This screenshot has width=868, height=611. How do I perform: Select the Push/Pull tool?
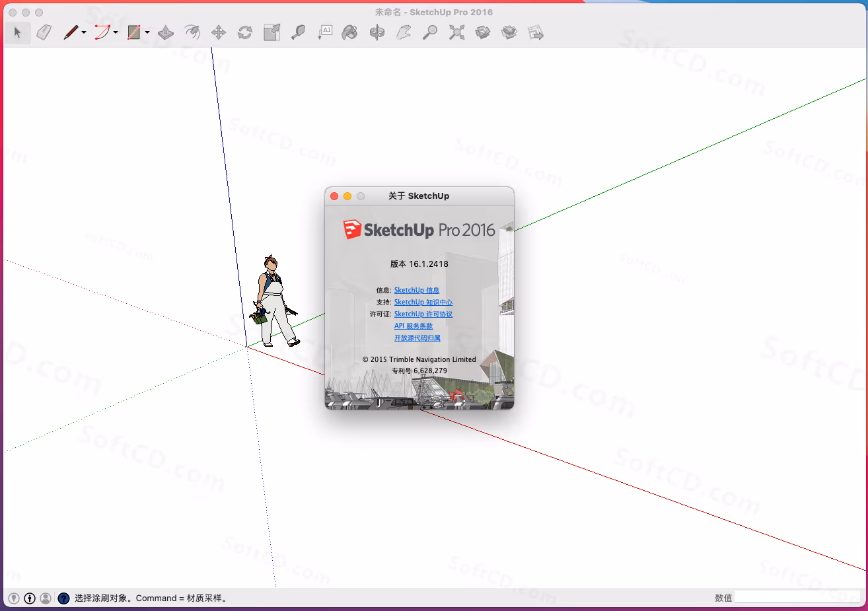coord(166,32)
